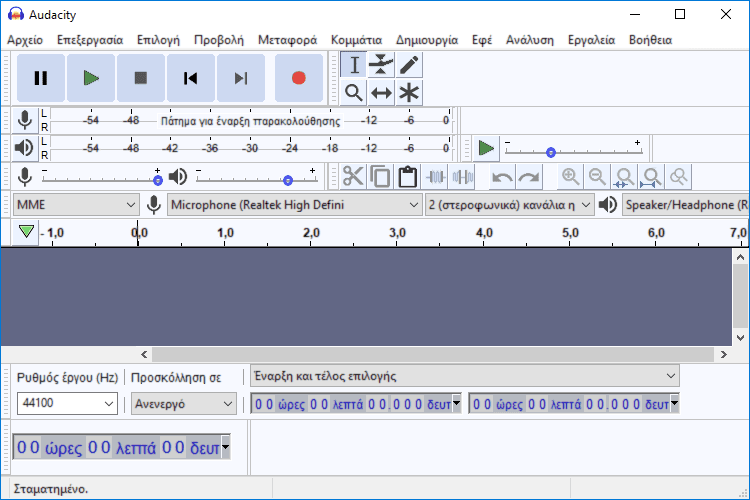Open the Αρχείο menu
Viewport: 750px width, 500px height.
[25, 40]
